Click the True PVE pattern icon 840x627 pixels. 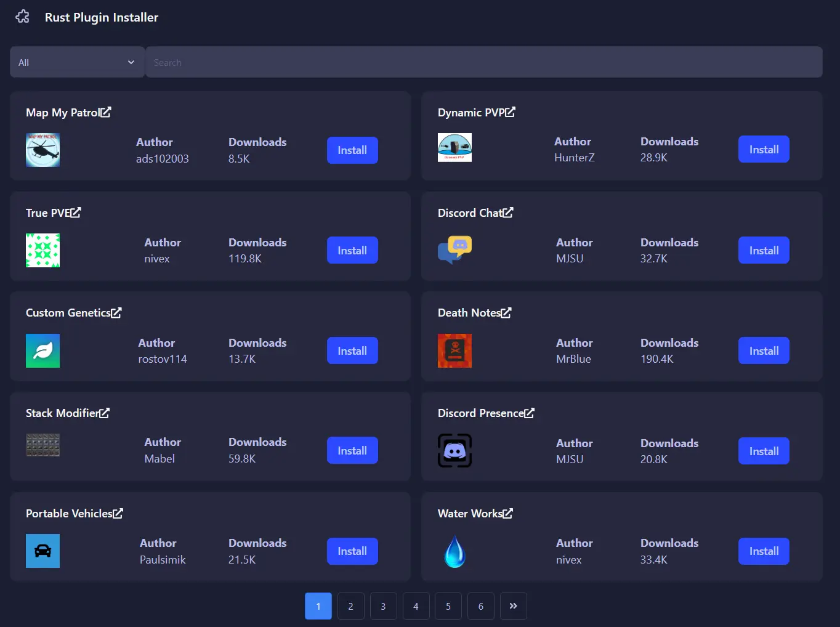click(x=42, y=250)
